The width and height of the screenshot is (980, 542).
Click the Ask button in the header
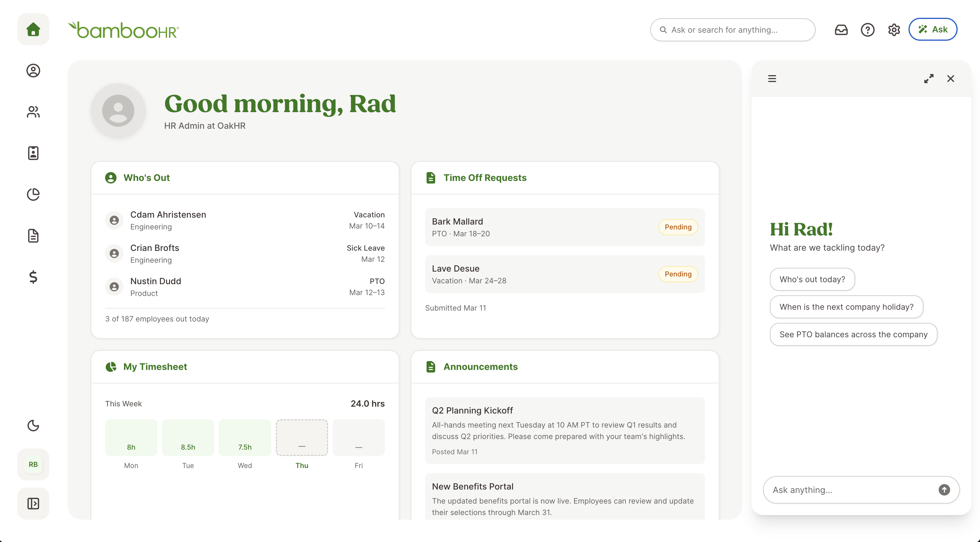pyautogui.click(x=932, y=30)
